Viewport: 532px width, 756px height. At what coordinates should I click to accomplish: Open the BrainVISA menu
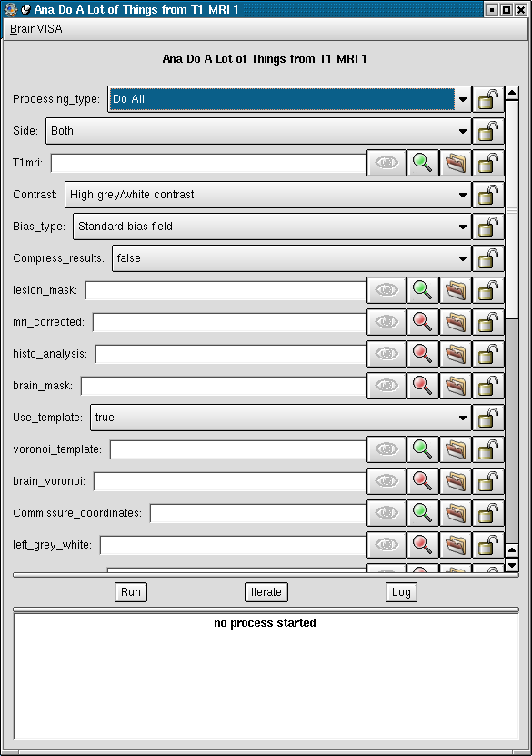point(36,29)
